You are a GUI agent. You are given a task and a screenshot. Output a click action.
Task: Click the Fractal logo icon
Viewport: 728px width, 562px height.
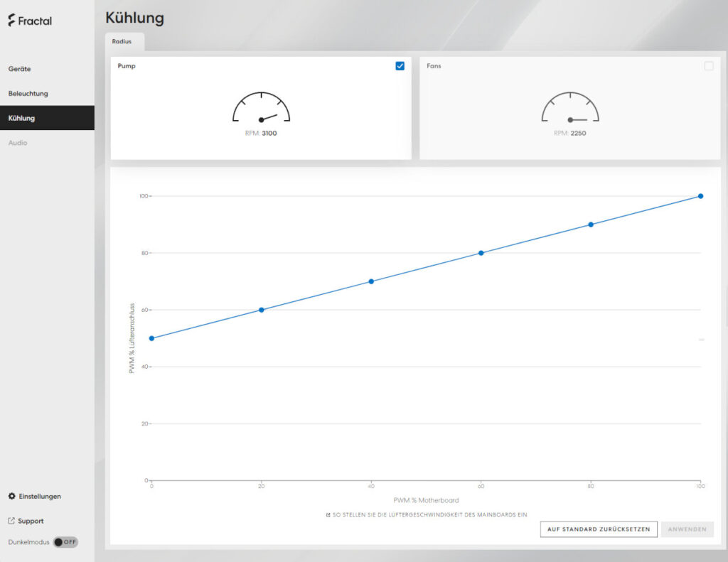click(11, 20)
